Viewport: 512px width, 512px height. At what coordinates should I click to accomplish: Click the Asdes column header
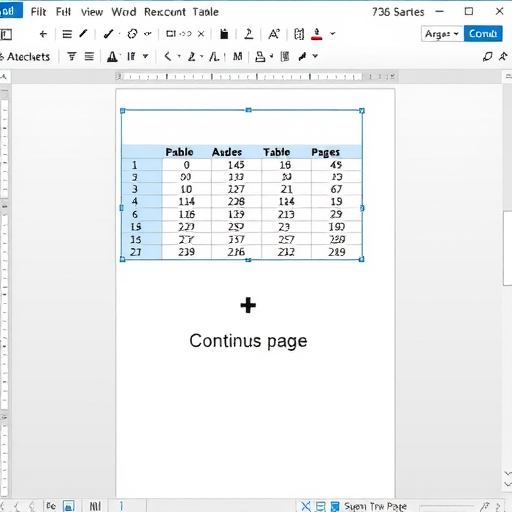(227, 152)
